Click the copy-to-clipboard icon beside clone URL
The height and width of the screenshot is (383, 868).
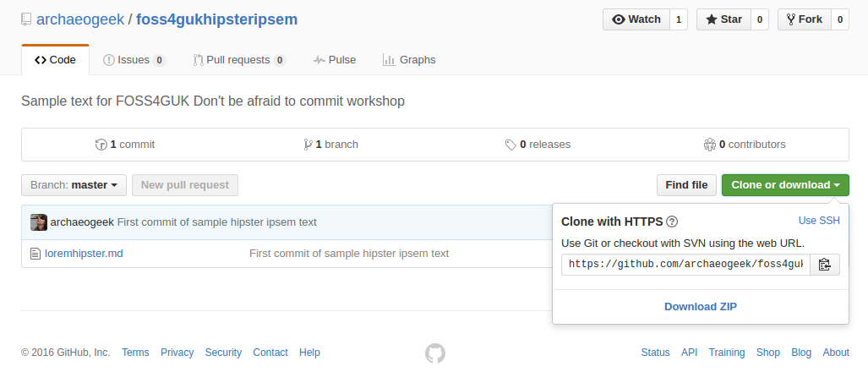tap(825, 265)
